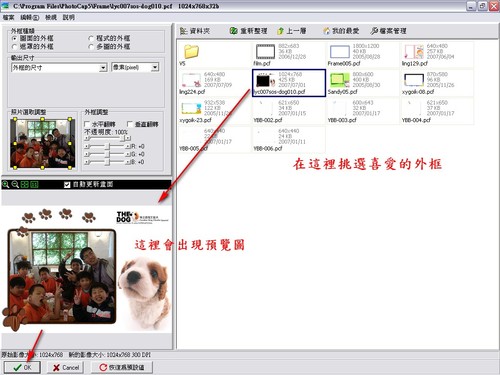
Task: Click the zoom out magnifier icon
Action: pos(15,184)
